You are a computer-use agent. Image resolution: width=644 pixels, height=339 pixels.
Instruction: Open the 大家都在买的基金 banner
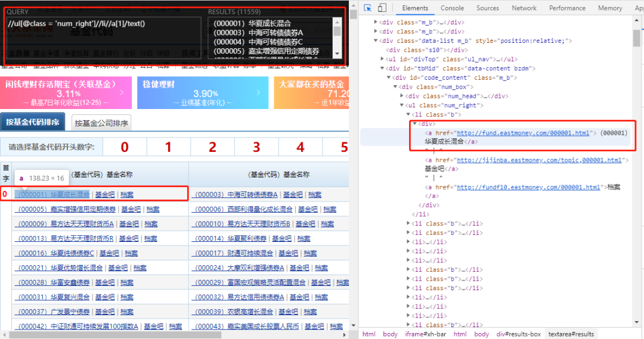tap(311, 93)
